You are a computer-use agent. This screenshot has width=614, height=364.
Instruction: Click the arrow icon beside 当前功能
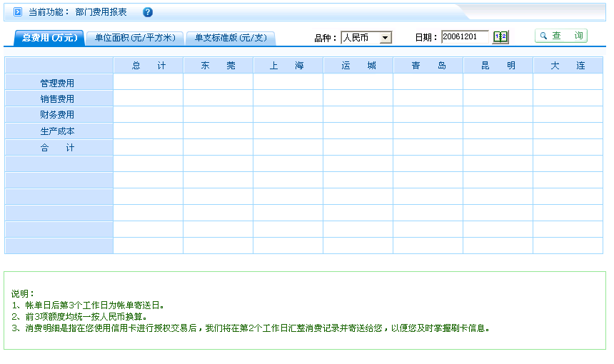click(18, 12)
